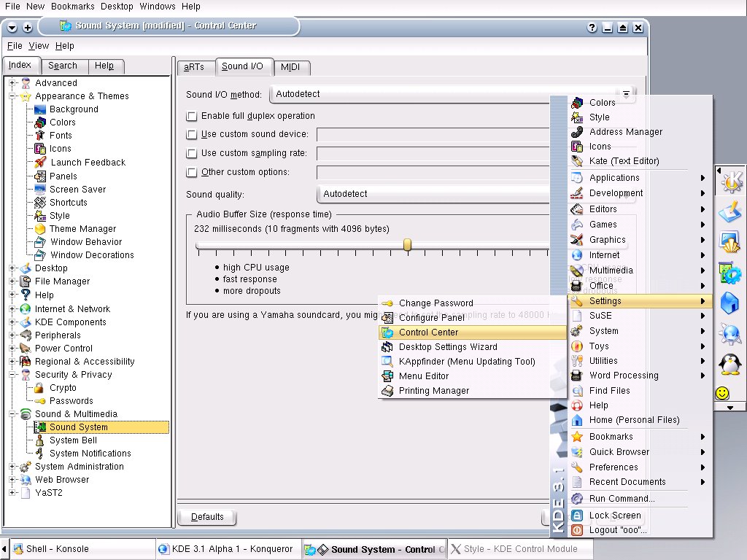Toggle the Other custom options checkbox

(192, 172)
